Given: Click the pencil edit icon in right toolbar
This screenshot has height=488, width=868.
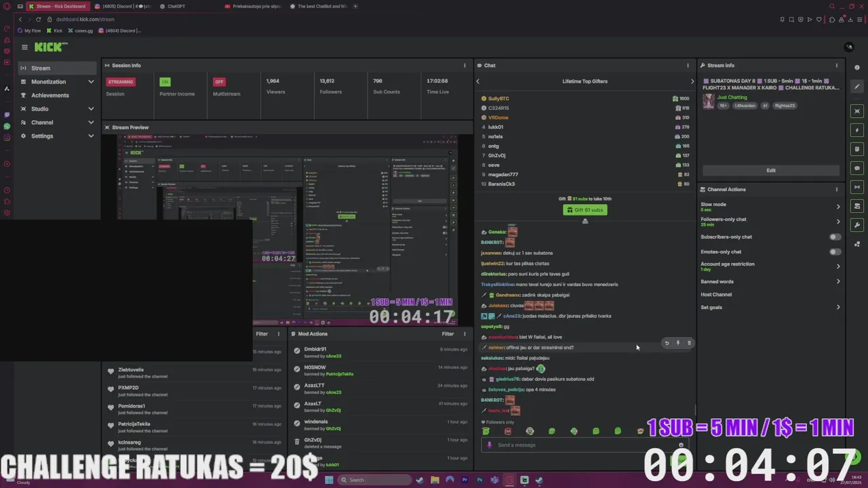Looking at the screenshot, I should pyautogui.click(x=857, y=87).
